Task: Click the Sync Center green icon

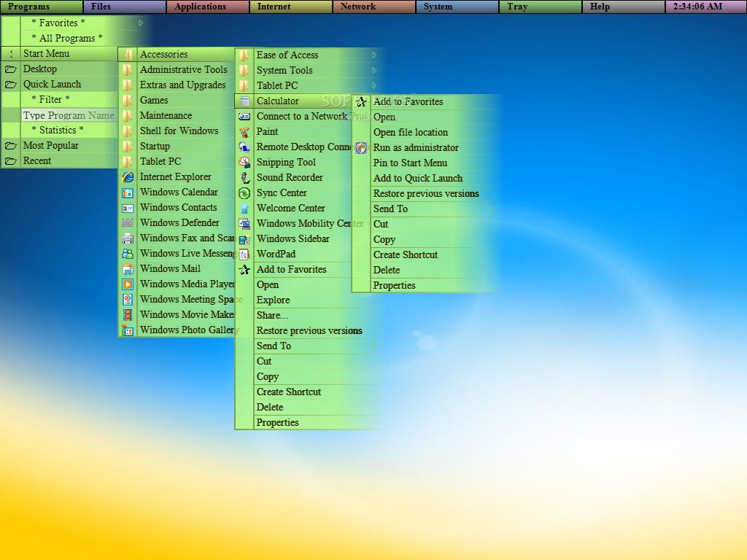Action: (245, 192)
